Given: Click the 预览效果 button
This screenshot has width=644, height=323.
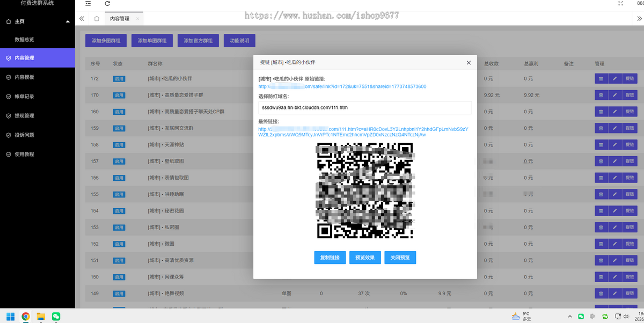Looking at the screenshot, I should point(365,258).
